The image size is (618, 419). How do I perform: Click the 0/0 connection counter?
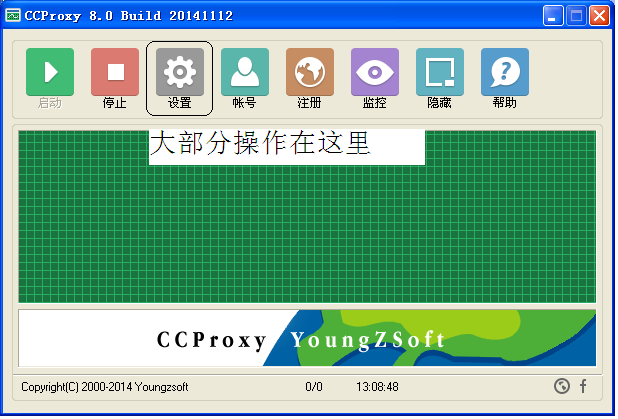(x=314, y=387)
